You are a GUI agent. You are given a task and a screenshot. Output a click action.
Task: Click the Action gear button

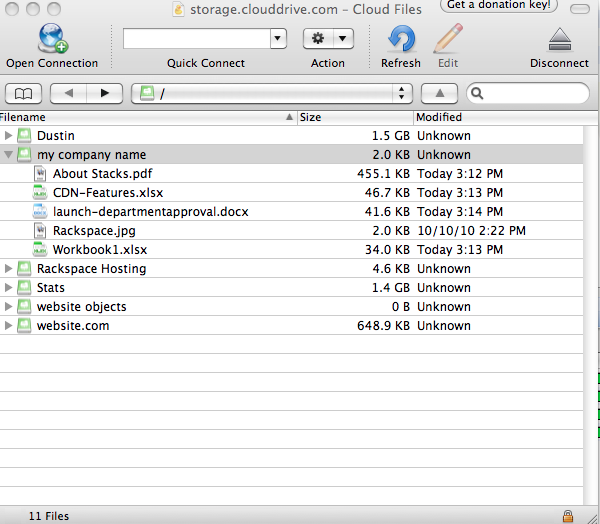coord(318,38)
